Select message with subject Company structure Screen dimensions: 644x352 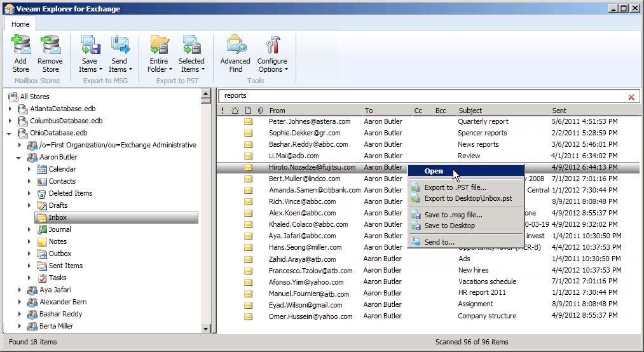click(428, 316)
